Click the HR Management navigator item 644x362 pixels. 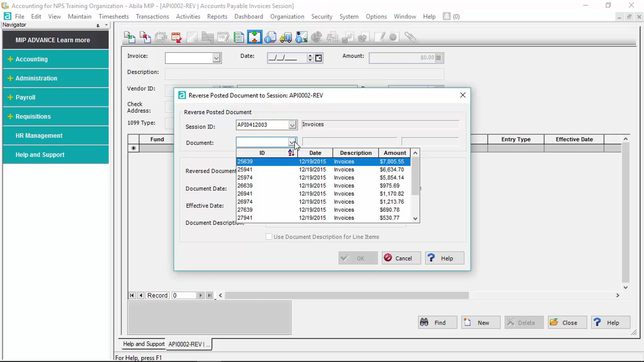(x=56, y=135)
